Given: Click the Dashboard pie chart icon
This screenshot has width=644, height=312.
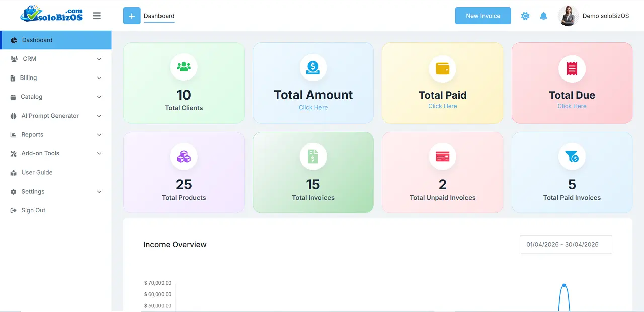Looking at the screenshot, I should pos(14,40).
